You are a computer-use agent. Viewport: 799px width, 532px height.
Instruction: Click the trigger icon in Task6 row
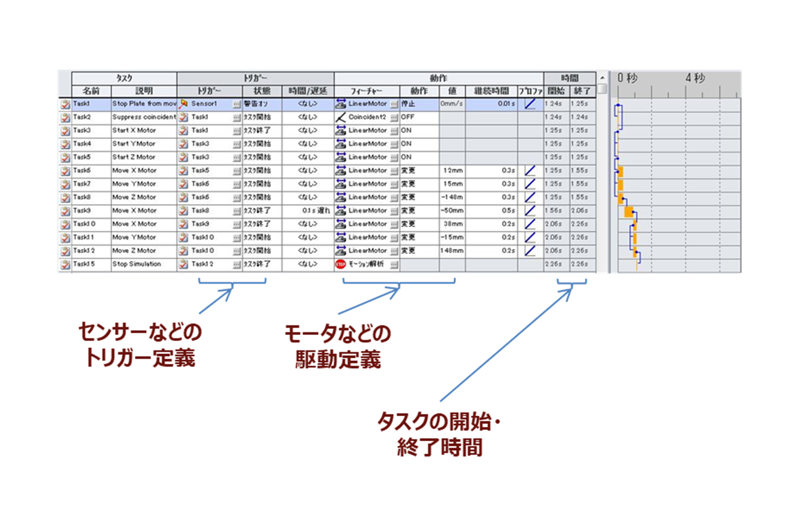click(x=184, y=171)
